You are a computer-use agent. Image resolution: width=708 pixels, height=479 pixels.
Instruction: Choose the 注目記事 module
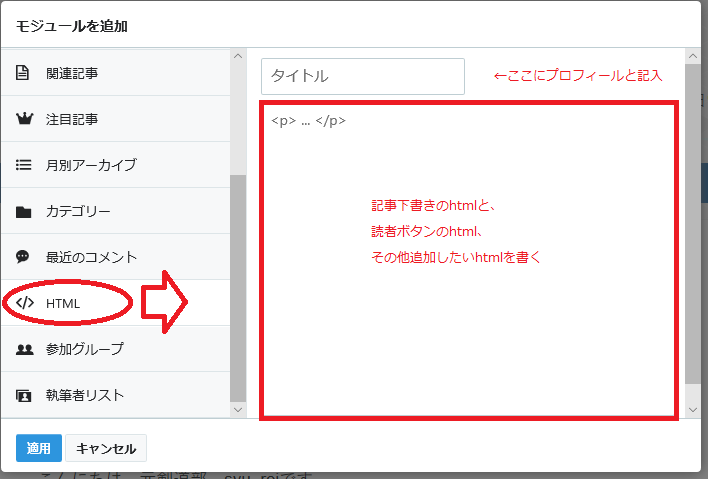point(116,119)
